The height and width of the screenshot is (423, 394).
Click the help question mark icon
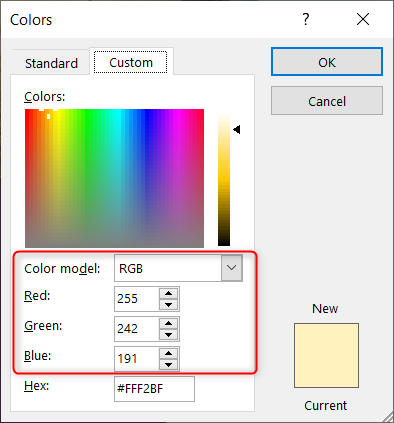(306, 19)
